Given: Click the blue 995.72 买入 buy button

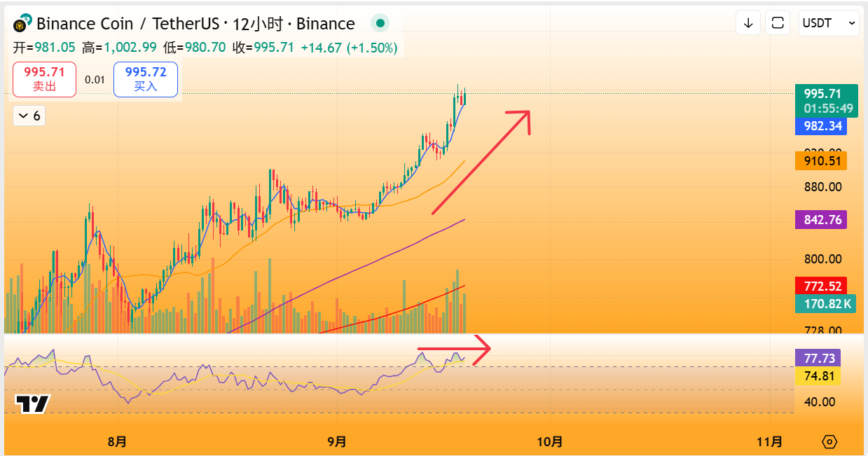Looking at the screenshot, I should click(x=146, y=79).
